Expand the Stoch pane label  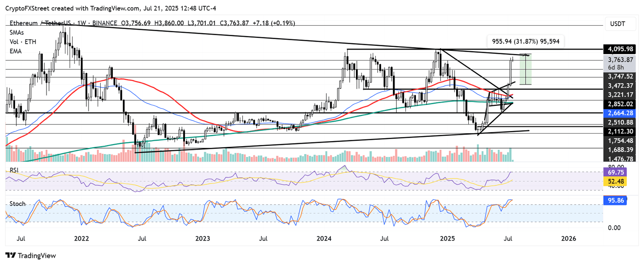click(x=17, y=204)
